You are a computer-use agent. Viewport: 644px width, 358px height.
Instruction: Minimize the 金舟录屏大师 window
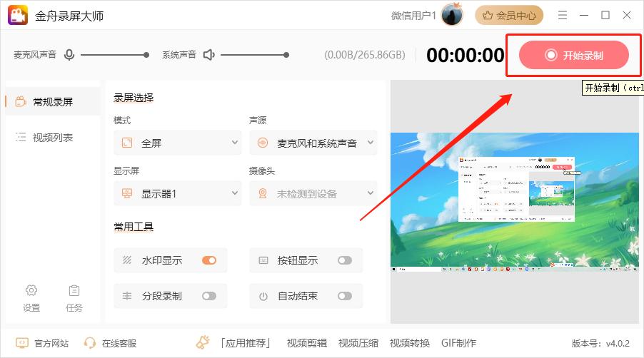point(584,15)
